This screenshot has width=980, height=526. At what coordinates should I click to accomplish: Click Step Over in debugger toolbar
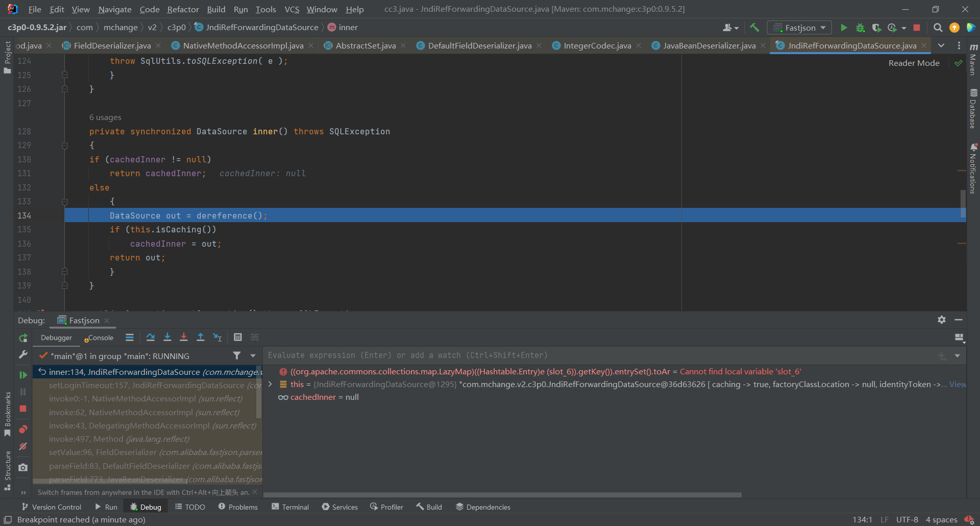point(150,337)
